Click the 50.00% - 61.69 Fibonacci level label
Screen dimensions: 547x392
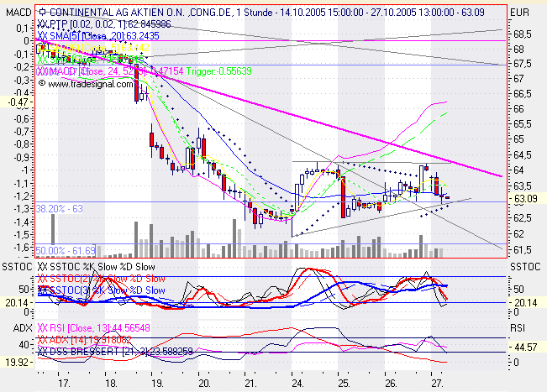[x=66, y=250]
